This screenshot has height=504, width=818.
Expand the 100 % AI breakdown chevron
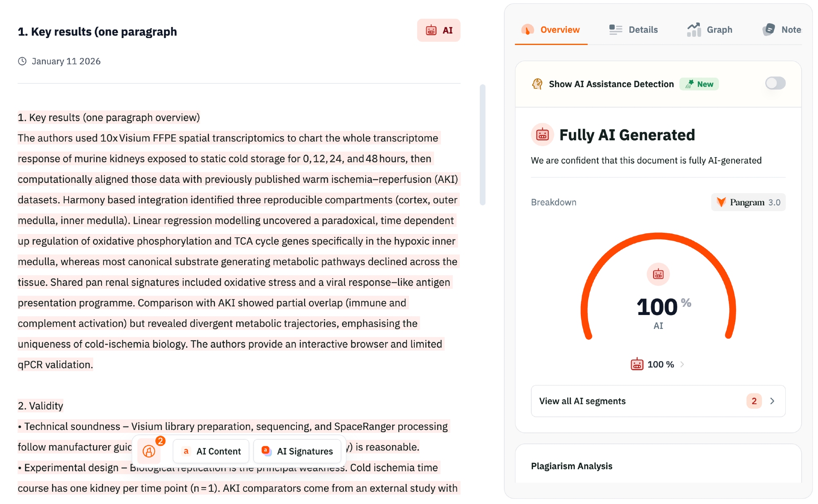click(682, 364)
